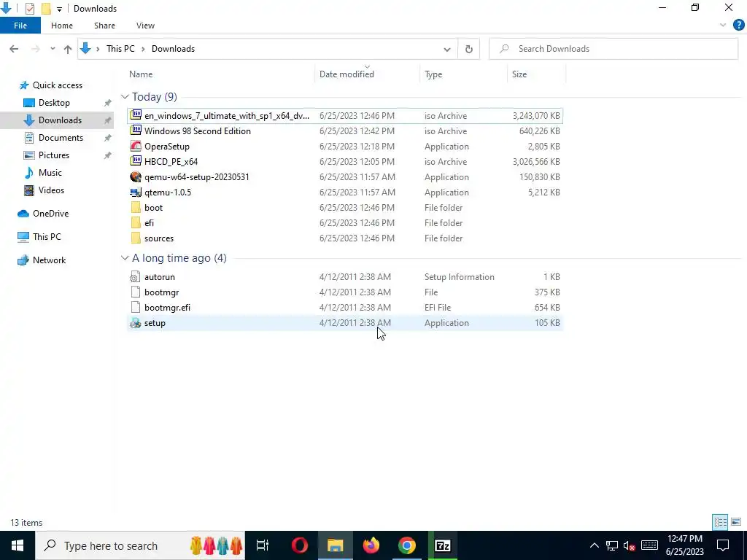Click the Windows 98 Second Edition ISO icon
The image size is (747, 560).
point(136,131)
